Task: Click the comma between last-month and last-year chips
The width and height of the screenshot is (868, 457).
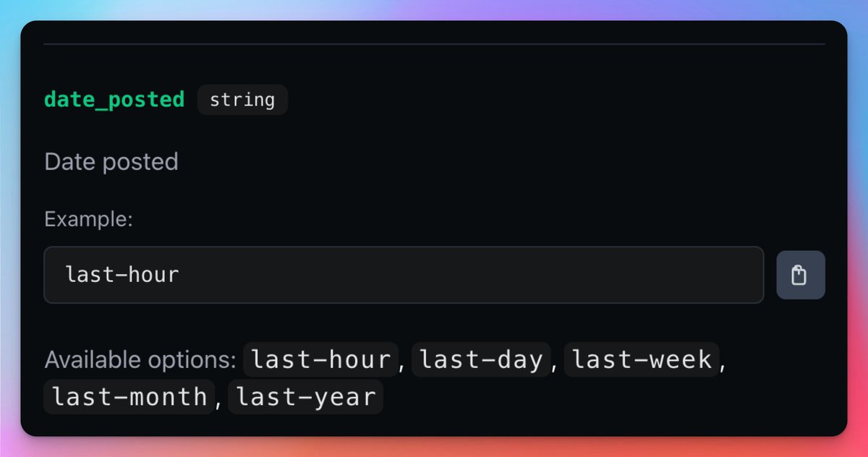Action: (x=220, y=400)
